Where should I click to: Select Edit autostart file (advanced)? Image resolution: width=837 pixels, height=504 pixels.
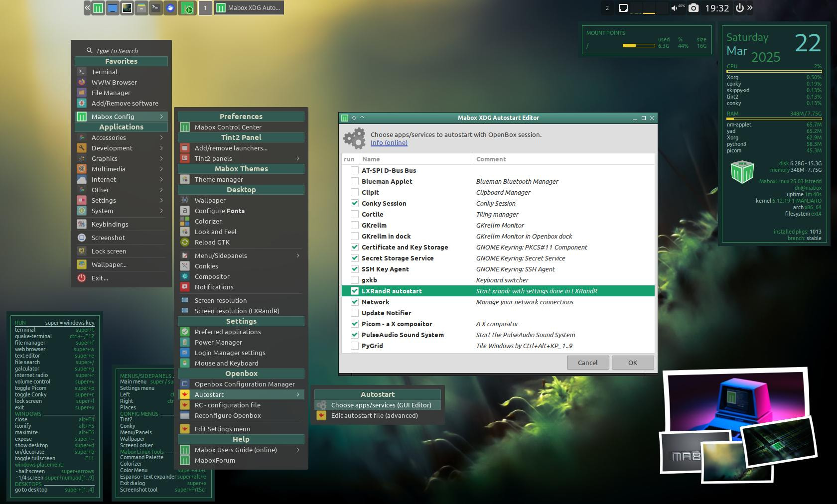pyautogui.click(x=374, y=415)
